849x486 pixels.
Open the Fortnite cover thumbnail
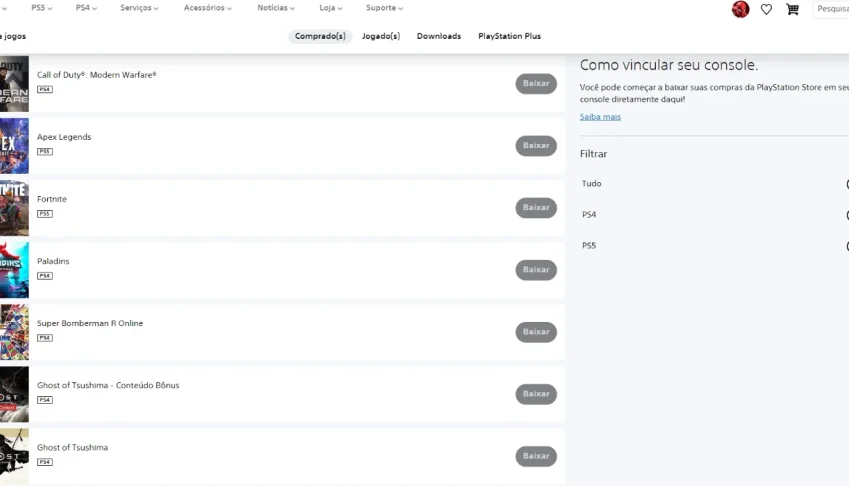pyautogui.click(x=14, y=208)
